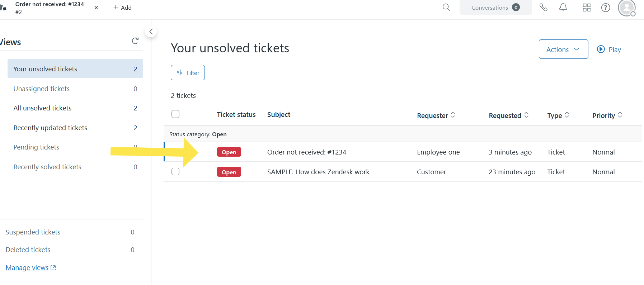644x285 pixels.
Task: Expand the Actions dropdown
Action: [x=563, y=49]
